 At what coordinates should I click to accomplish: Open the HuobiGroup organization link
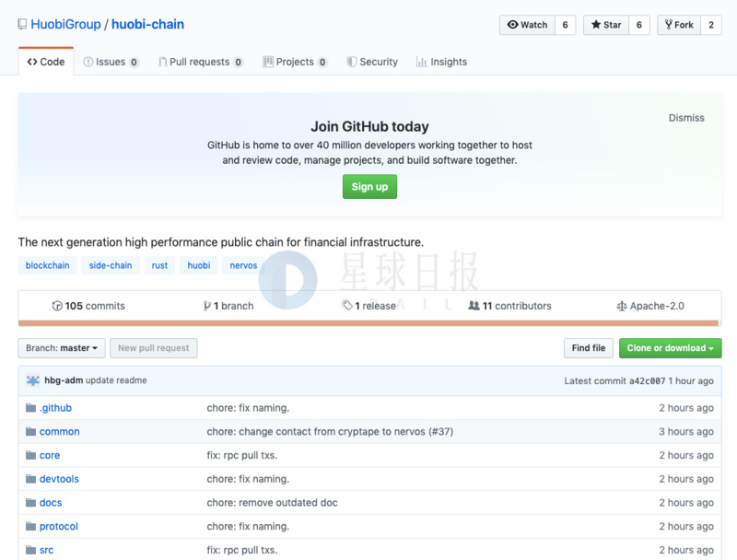pyautogui.click(x=65, y=24)
